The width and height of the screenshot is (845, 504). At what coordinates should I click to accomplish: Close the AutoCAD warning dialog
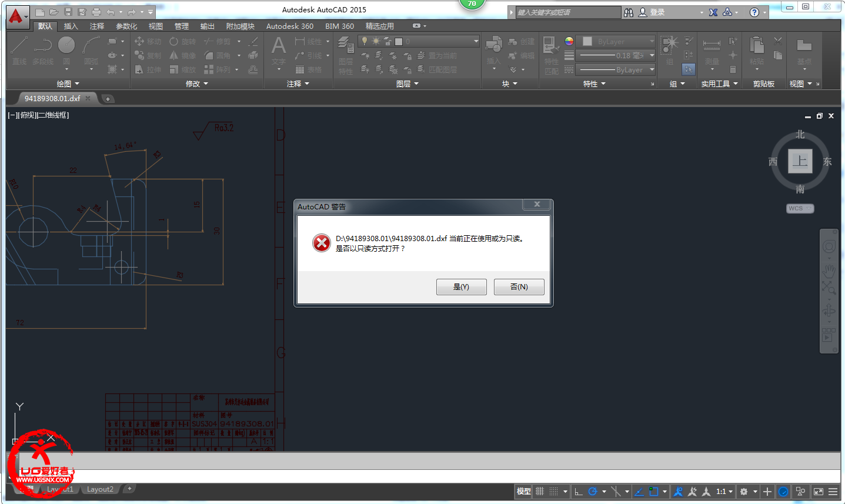[537, 204]
